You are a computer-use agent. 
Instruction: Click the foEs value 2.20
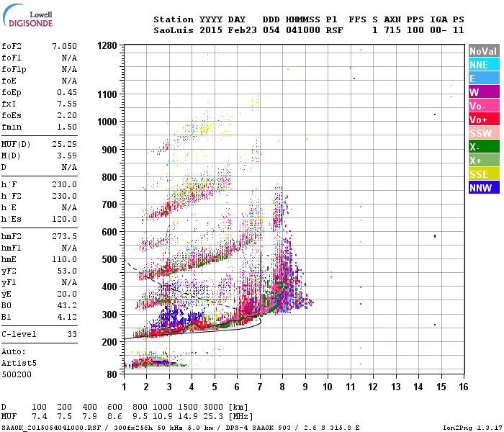(x=67, y=115)
